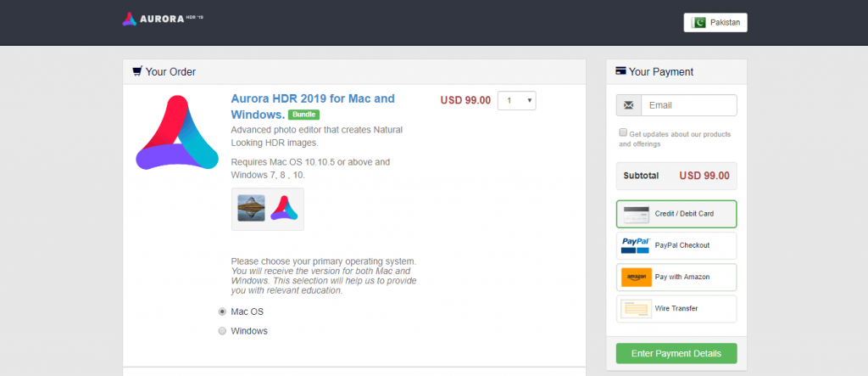This screenshot has height=376, width=868.
Task: Click the large Aurora HDR product logo
Action: pyautogui.click(x=177, y=132)
